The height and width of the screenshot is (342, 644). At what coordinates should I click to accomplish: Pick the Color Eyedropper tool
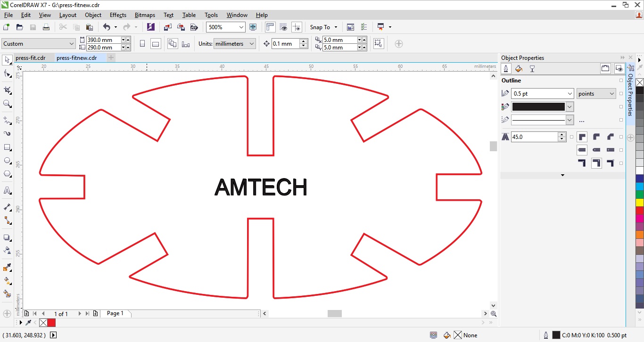tap(7, 268)
